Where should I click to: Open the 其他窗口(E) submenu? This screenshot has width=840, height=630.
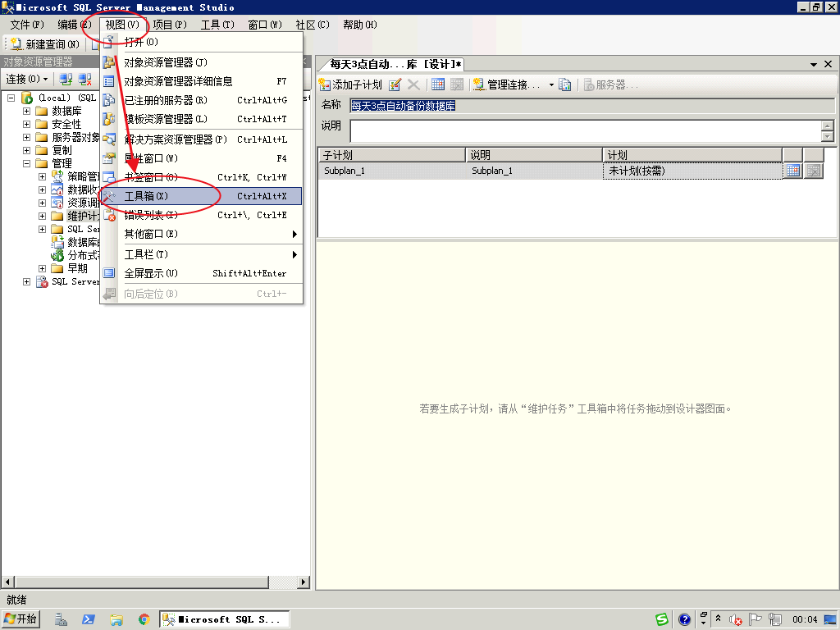[x=202, y=234]
